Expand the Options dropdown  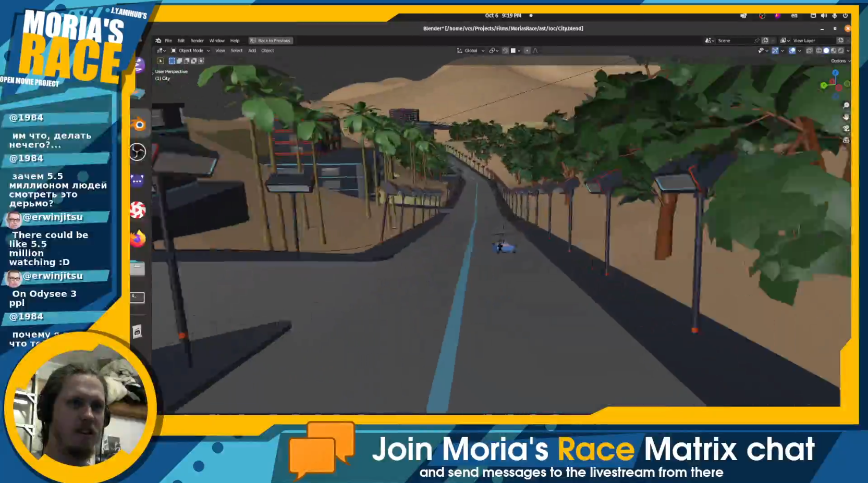[x=840, y=61]
